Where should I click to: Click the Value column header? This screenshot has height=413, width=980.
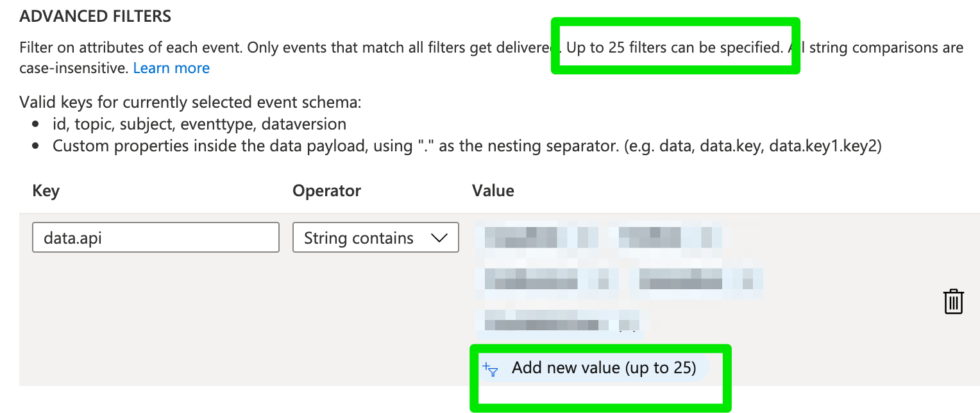tap(493, 190)
